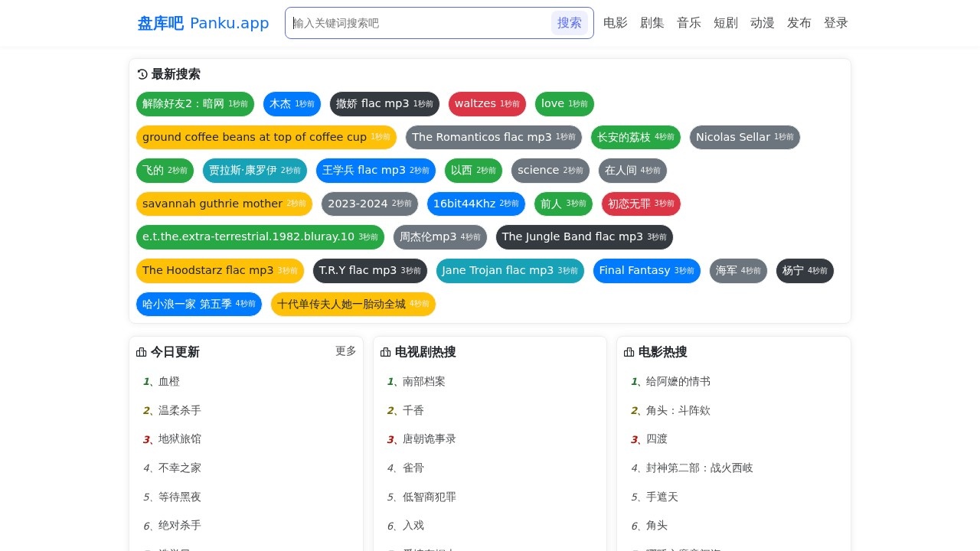This screenshot has height=551, width=980.
Task: Click the icon next to 电影热搜 heading
Action: (629, 352)
